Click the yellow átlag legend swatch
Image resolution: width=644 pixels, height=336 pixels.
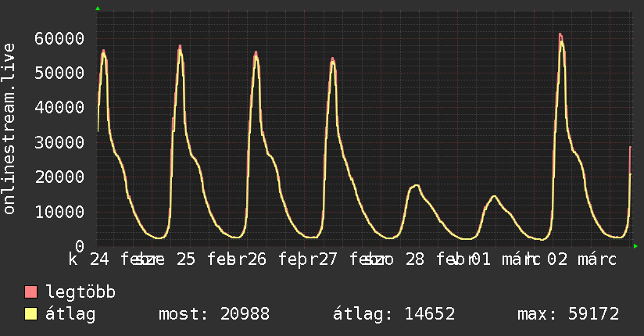(x=30, y=313)
